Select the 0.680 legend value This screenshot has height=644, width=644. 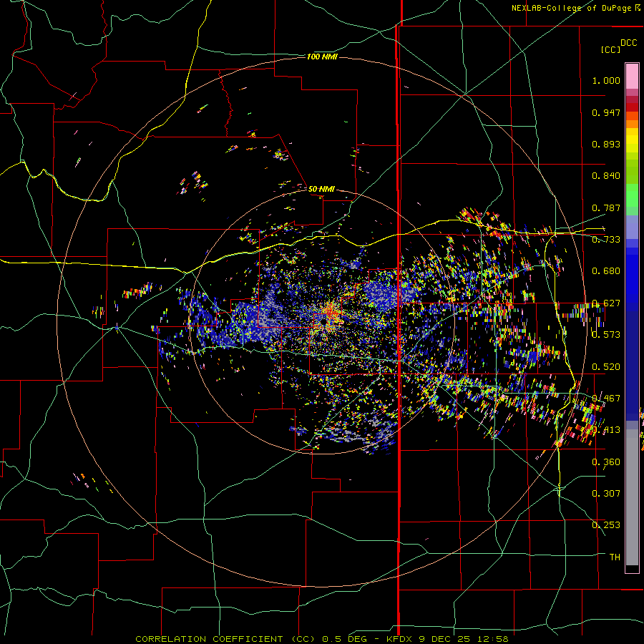(x=606, y=271)
